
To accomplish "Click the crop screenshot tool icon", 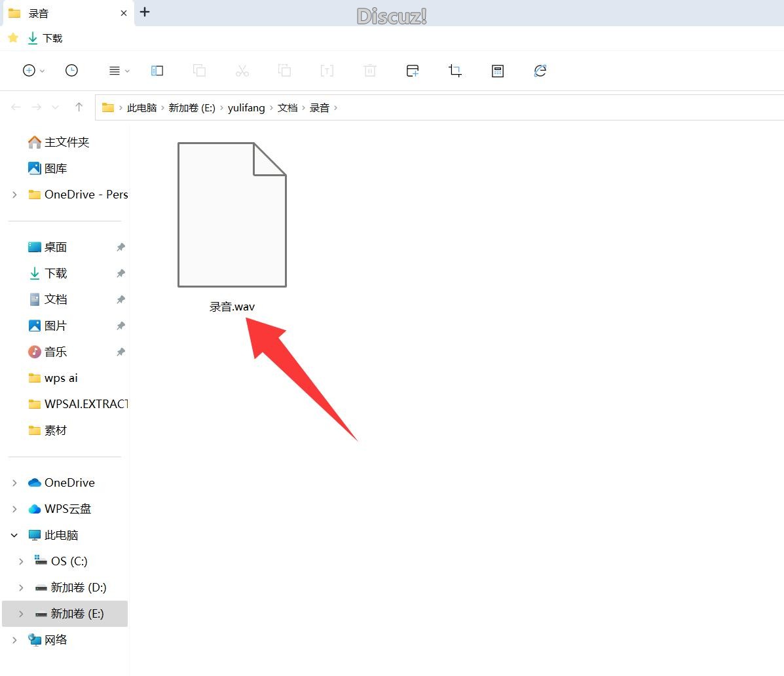I will [455, 71].
